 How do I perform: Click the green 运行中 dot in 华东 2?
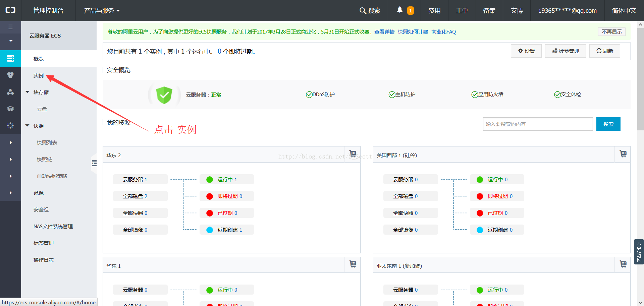pyautogui.click(x=210, y=180)
